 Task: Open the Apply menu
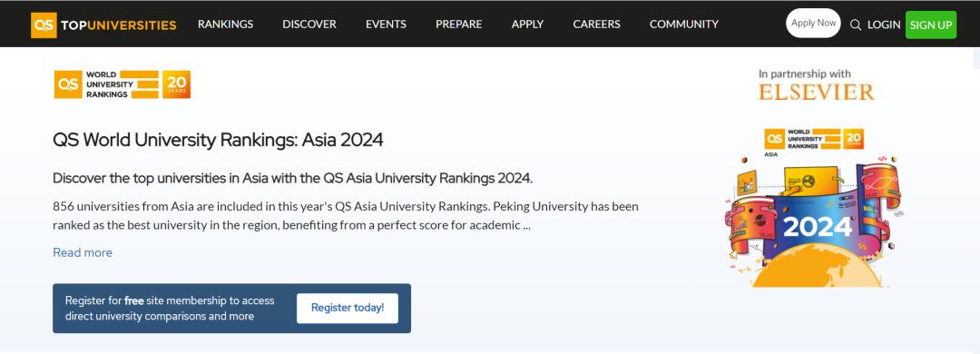[527, 25]
